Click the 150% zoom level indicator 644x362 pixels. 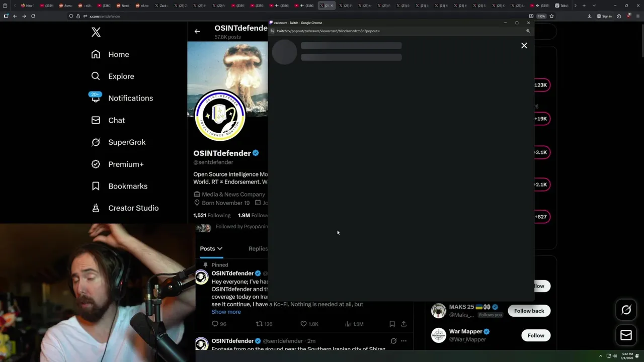[541, 16]
